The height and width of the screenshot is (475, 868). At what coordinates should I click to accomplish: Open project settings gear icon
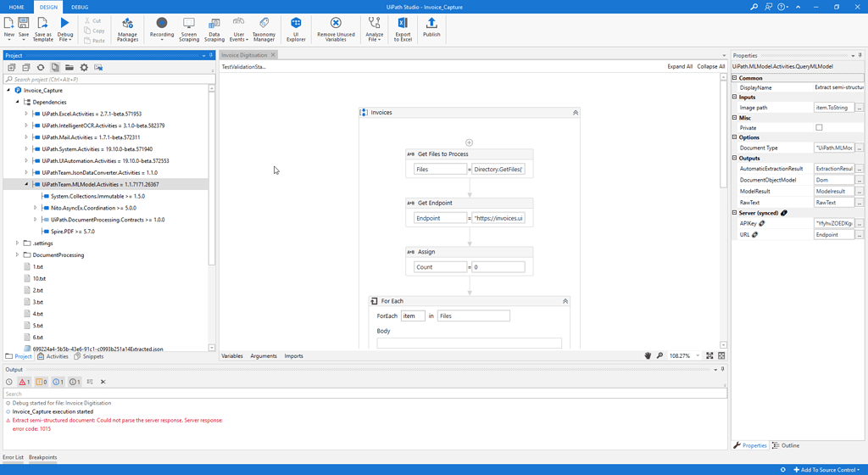[84, 68]
